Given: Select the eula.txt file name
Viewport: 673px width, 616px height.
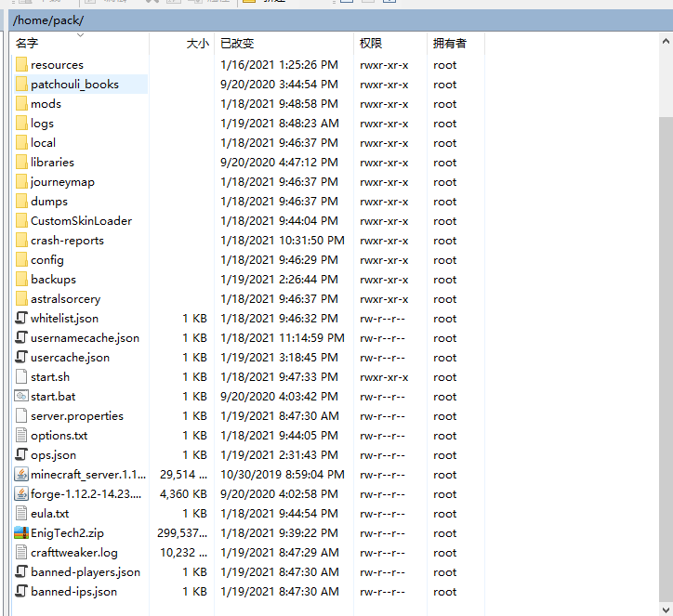Looking at the screenshot, I should pyautogui.click(x=50, y=514).
